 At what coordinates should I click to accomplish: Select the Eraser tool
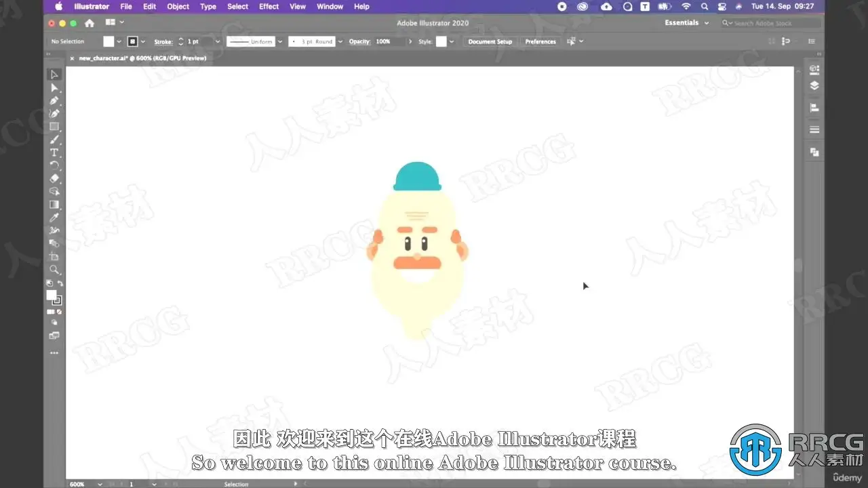click(54, 178)
